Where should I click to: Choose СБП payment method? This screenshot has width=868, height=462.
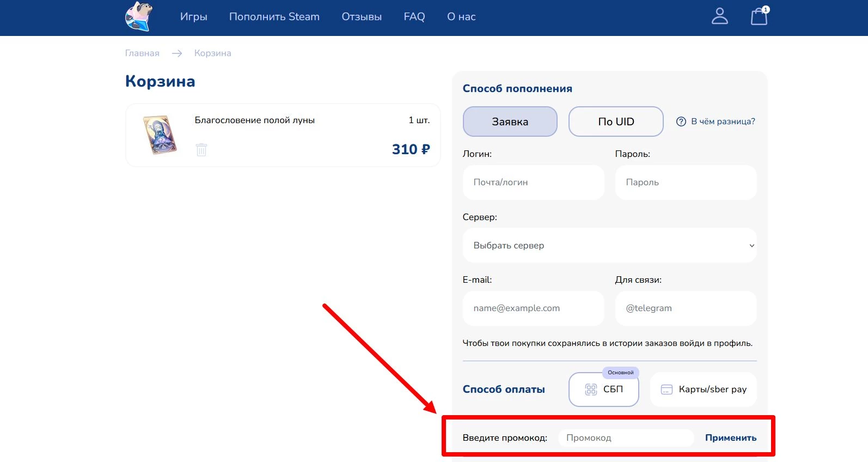click(603, 390)
